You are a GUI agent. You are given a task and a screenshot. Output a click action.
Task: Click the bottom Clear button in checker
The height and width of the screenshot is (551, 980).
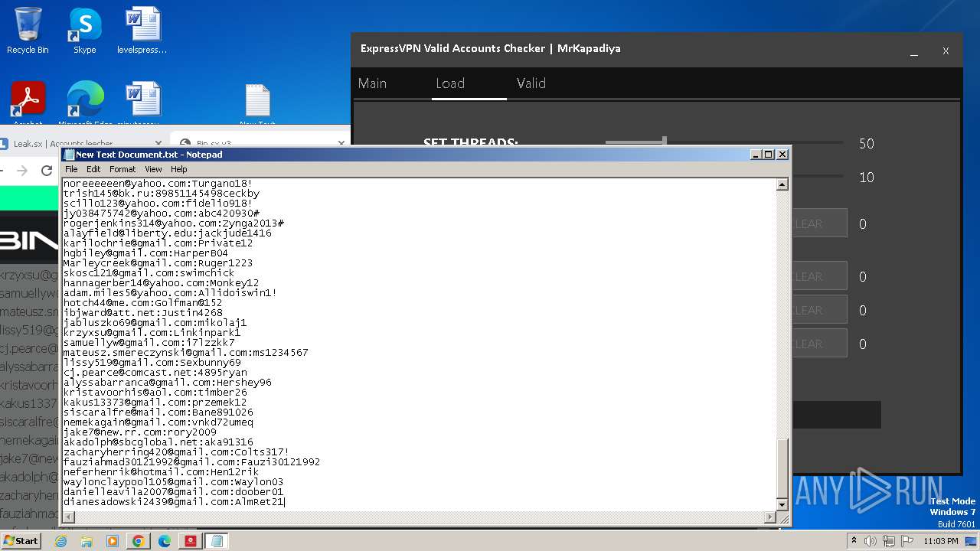pos(819,344)
